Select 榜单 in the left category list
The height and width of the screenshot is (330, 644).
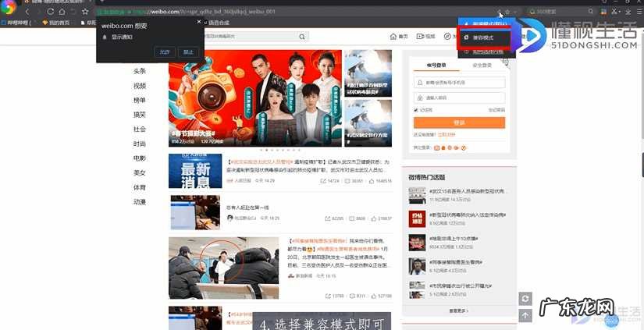pyautogui.click(x=140, y=100)
